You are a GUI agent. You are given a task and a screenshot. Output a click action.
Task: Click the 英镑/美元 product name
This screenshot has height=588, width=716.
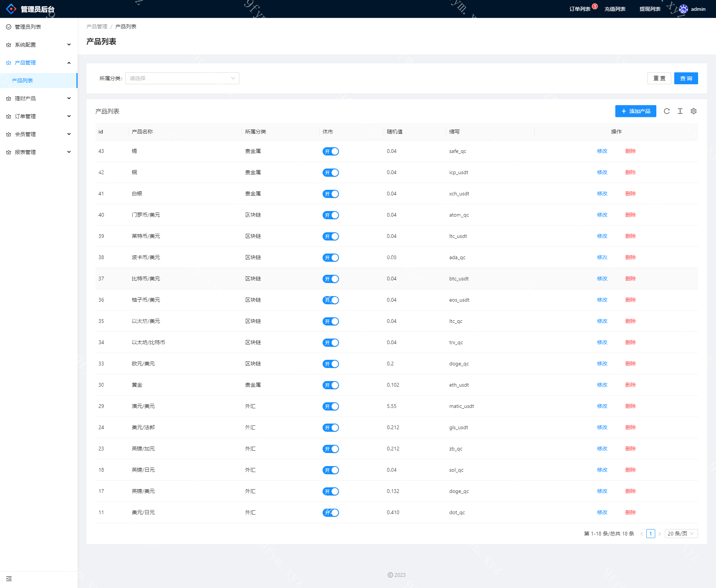pos(143,491)
